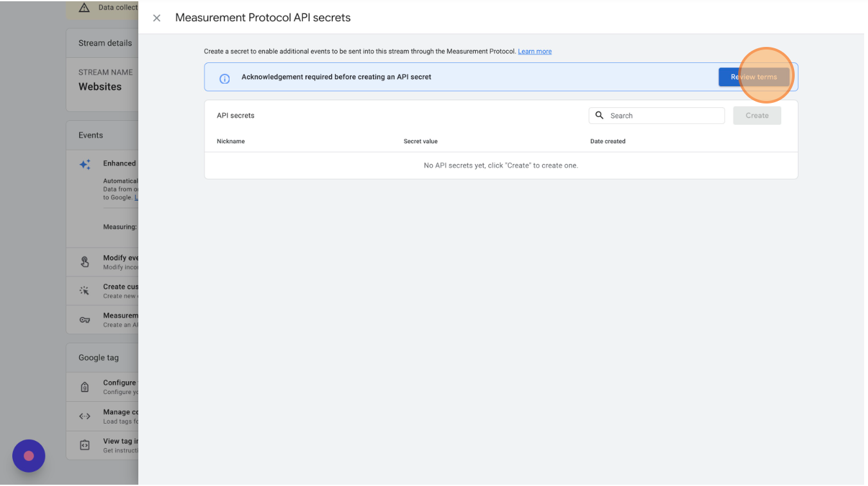Close the Measurement Protocol API secrets panel

coord(156,18)
